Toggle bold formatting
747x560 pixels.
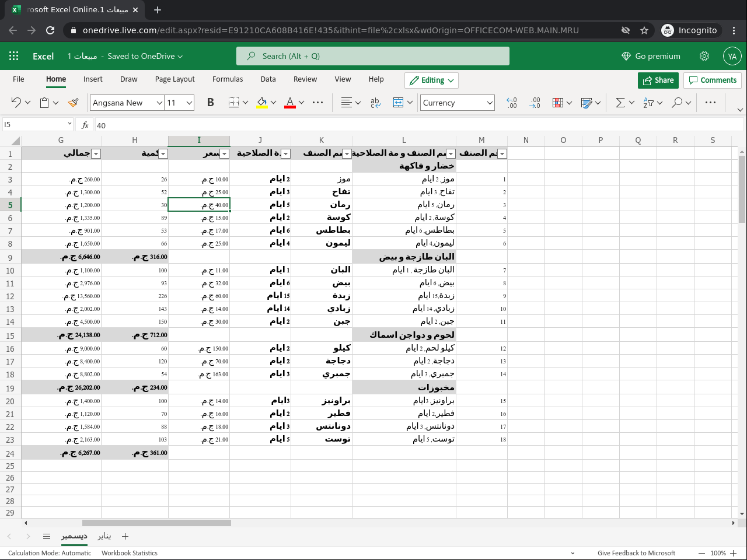211,103
